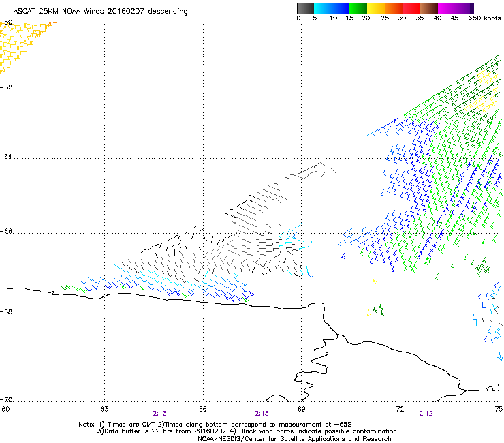Screen dimensions: 504x443
Task: Select the '45' label under the color bar
Action: click(454, 18)
